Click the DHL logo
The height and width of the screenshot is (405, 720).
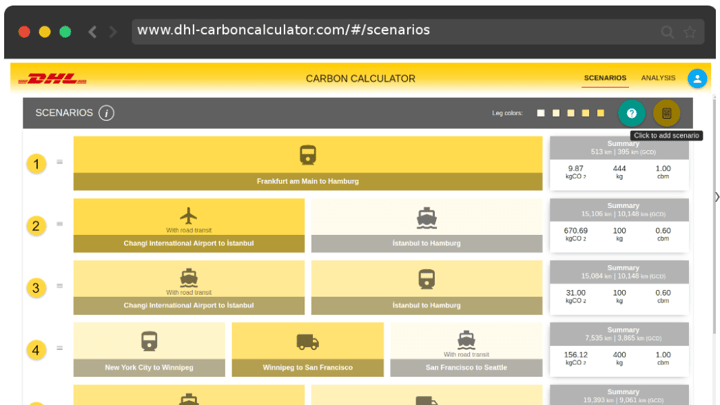(x=52, y=79)
